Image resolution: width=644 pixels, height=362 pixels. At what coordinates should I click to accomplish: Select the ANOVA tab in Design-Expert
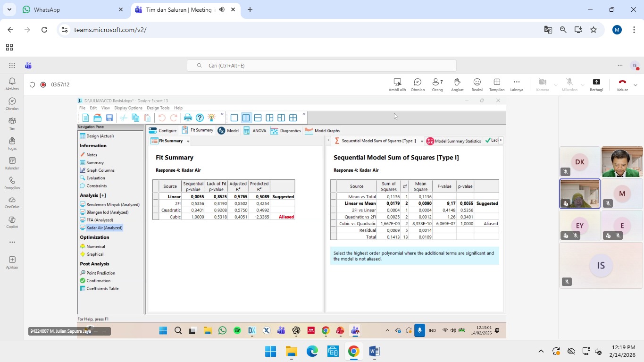(x=255, y=131)
